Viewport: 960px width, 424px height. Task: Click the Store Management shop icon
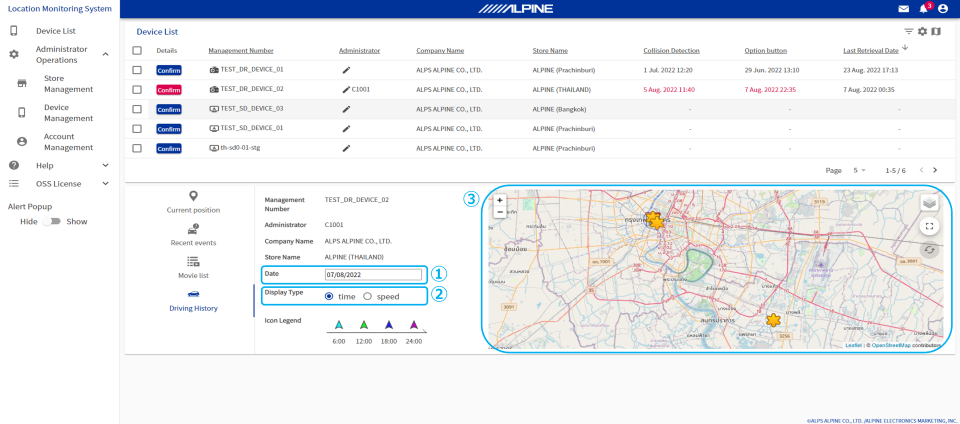pos(21,84)
